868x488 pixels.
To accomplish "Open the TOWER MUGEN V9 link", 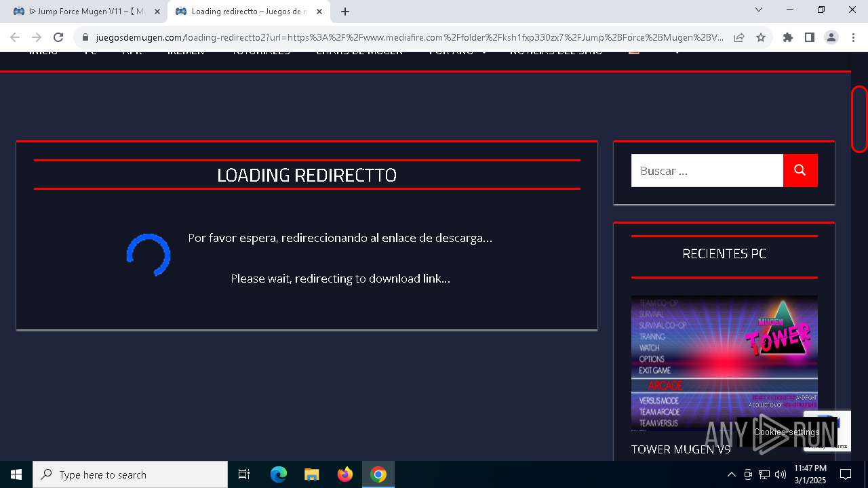I will [x=681, y=449].
